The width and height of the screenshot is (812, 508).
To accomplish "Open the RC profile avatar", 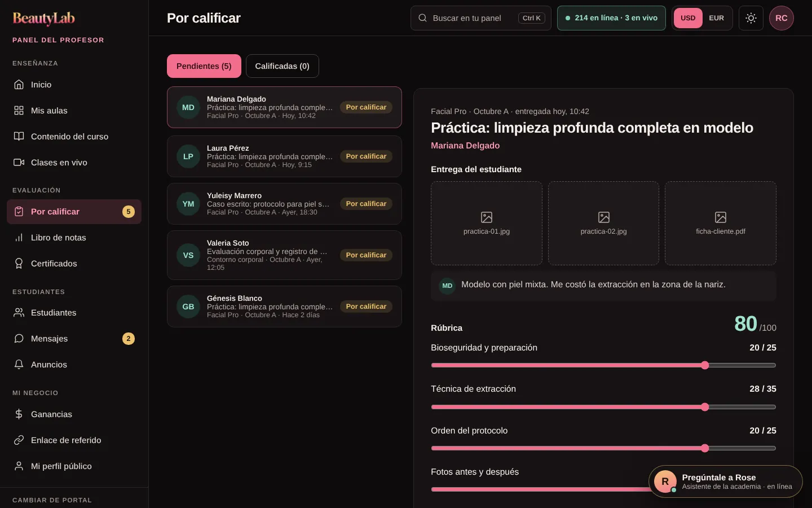I will (x=782, y=18).
